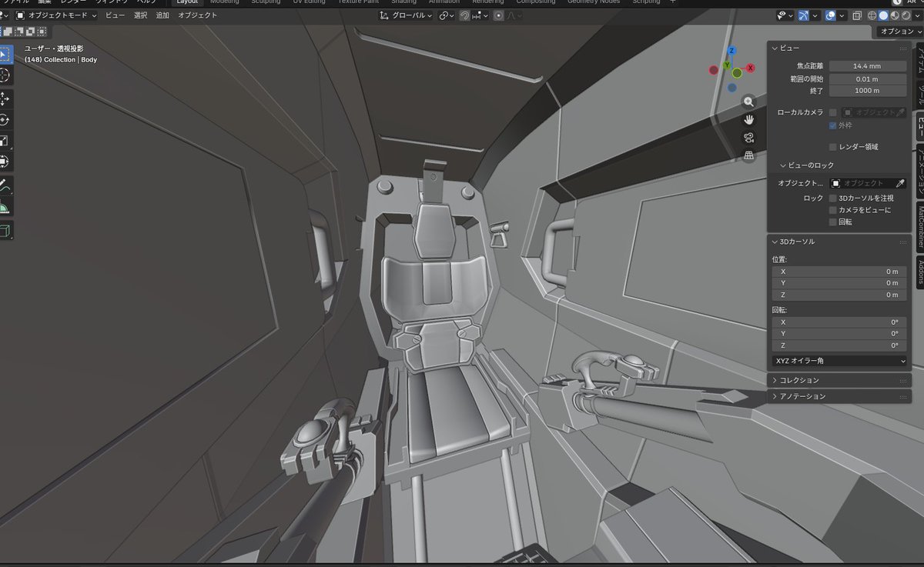Image resolution: width=924 pixels, height=567 pixels.
Task: Uncheck the 外枠 checkbox
Action: click(x=833, y=125)
